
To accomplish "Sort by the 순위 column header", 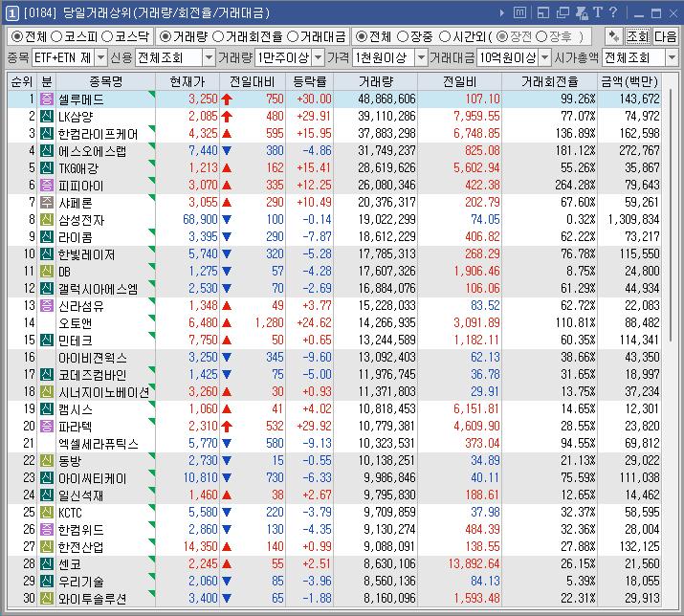I will (x=22, y=81).
